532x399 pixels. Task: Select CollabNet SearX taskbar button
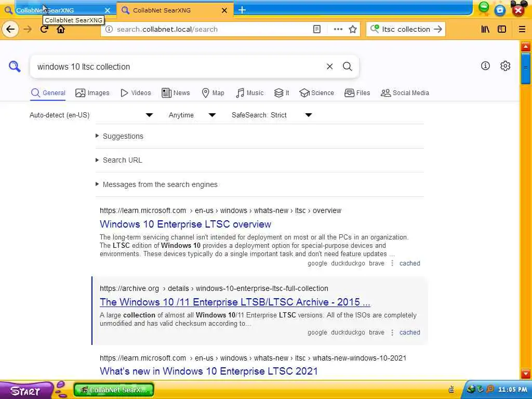tap(114, 390)
